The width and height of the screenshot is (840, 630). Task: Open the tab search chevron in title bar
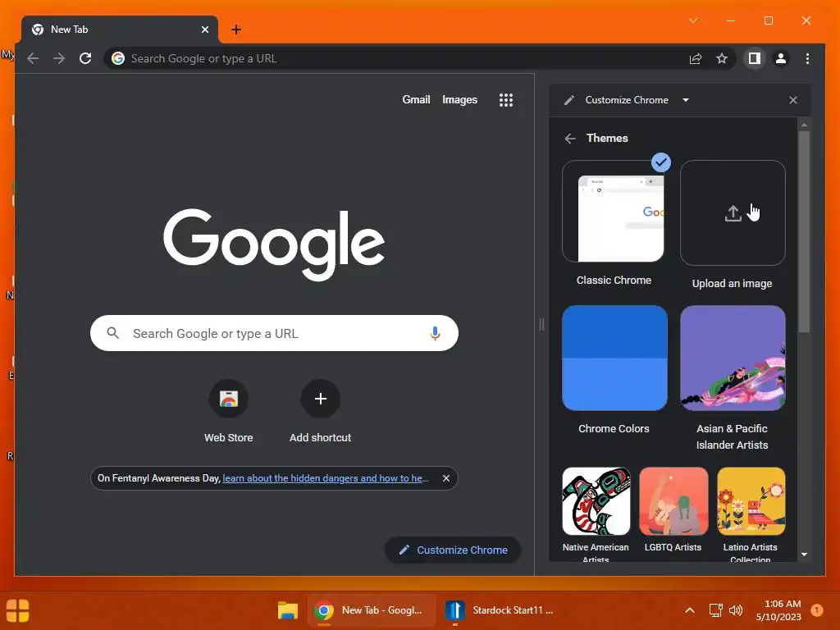[x=693, y=21]
